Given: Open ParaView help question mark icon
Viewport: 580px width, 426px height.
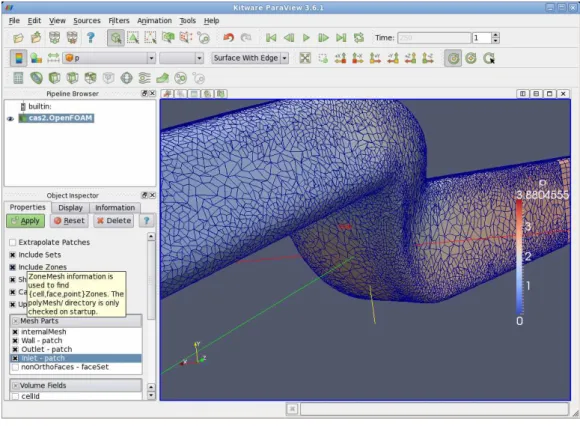Looking at the screenshot, I should [x=90, y=38].
